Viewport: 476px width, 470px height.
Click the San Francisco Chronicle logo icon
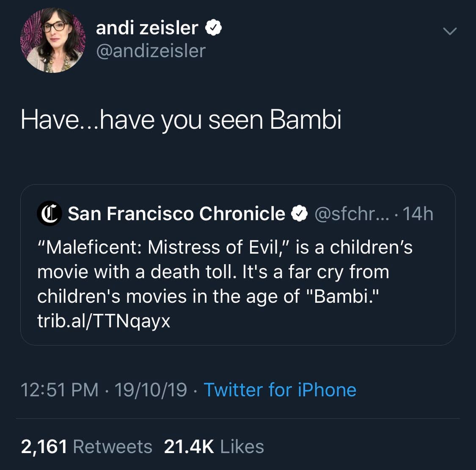pos(50,213)
